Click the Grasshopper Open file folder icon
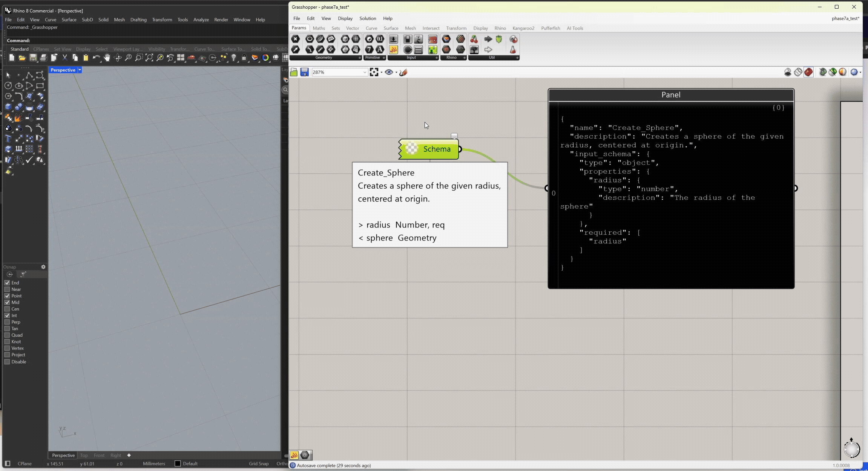868x471 pixels. click(x=294, y=72)
